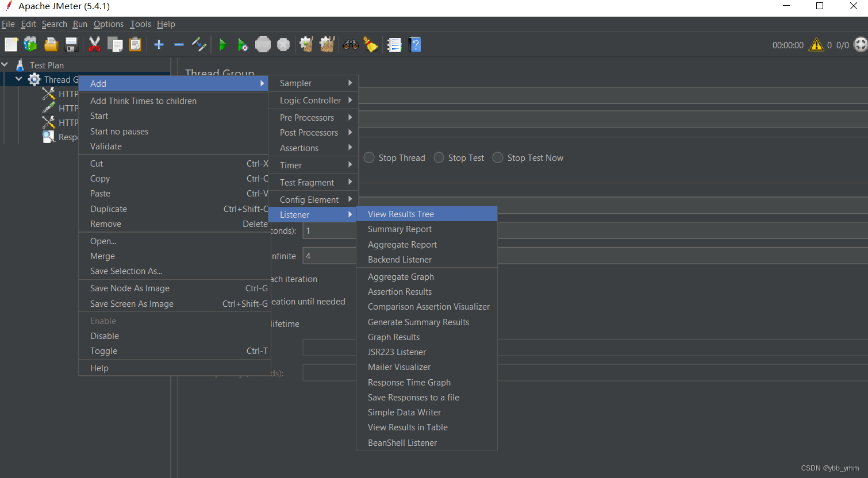Choose Summary Report listener
Screen dimensions: 868x478
point(427,229)
